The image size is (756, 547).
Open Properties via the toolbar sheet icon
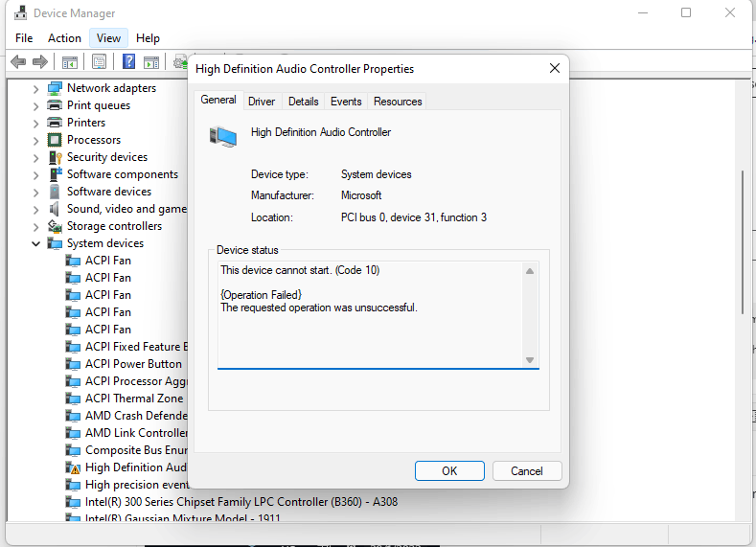(99, 61)
